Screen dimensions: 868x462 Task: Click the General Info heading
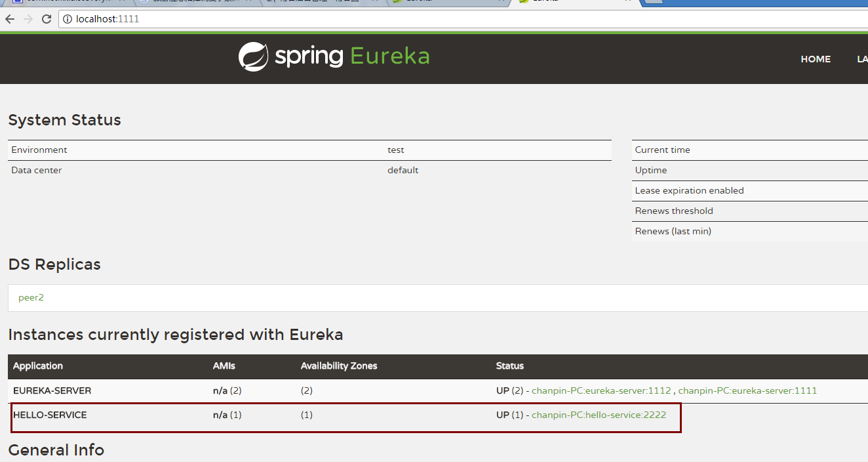point(56,450)
